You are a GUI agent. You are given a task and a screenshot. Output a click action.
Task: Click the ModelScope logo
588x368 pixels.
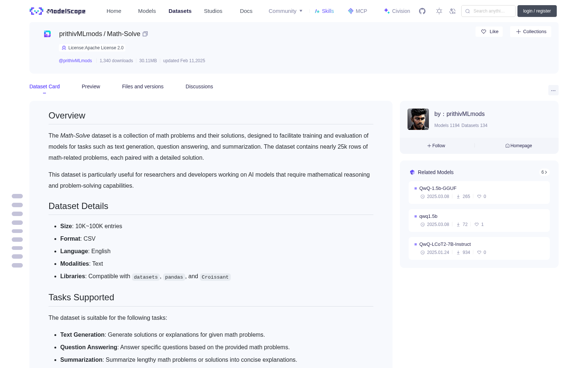point(58,11)
